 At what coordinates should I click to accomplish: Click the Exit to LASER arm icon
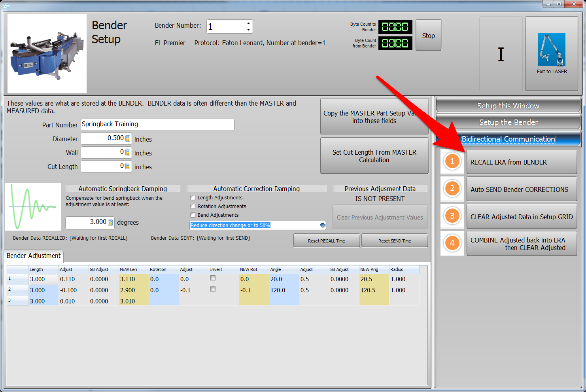[x=551, y=50]
